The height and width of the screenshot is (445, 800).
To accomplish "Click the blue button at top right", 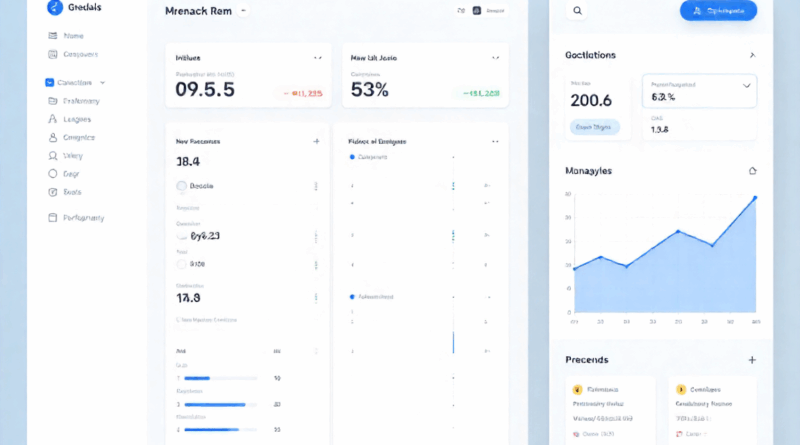I will point(718,11).
